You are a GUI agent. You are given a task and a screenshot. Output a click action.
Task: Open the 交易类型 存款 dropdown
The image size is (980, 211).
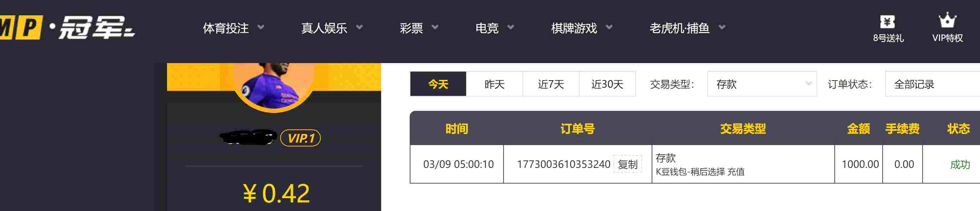coord(762,84)
